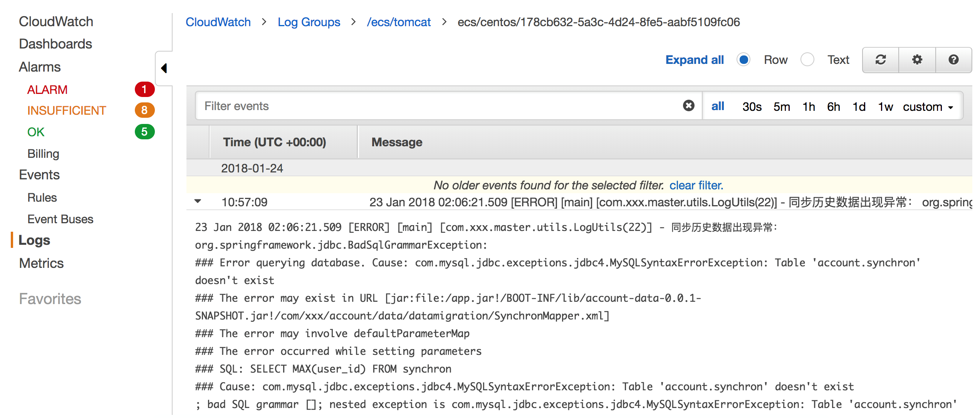Click the refresh log events icon
The width and height of the screenshot is (980, 418).
[881, 60]
